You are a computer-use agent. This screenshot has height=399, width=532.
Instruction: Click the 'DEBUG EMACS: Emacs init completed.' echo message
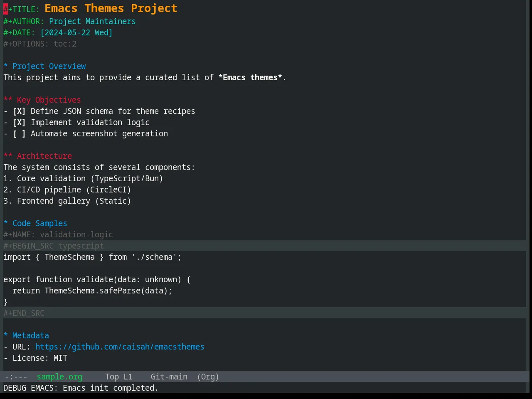(x=81, y=388)
